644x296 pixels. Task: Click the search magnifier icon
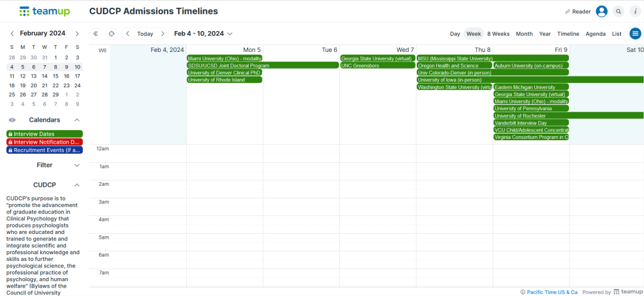[619, 11]
